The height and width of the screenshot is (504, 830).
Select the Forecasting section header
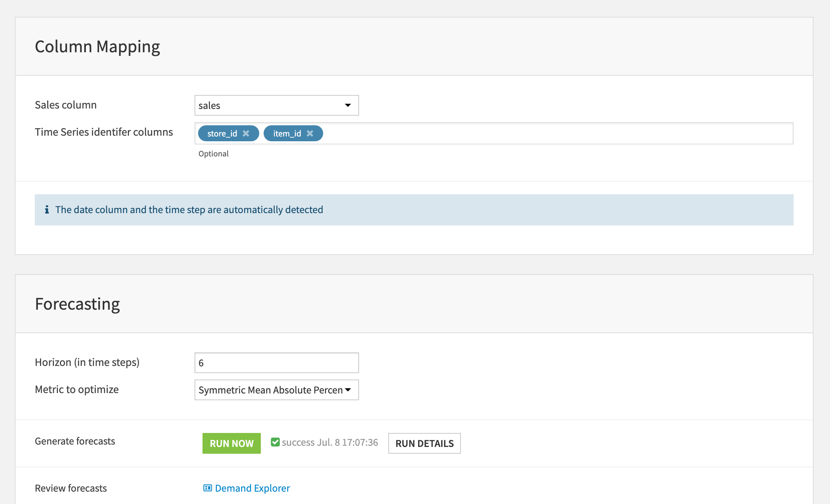coord(77,303)
